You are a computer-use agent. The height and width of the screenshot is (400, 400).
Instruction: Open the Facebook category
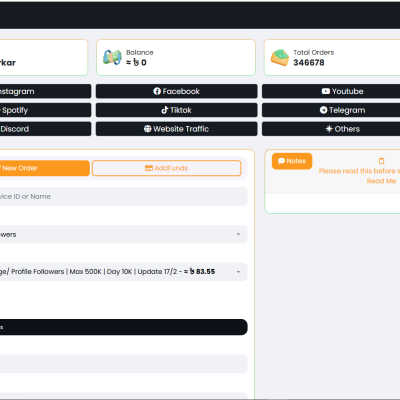(176, 91)
